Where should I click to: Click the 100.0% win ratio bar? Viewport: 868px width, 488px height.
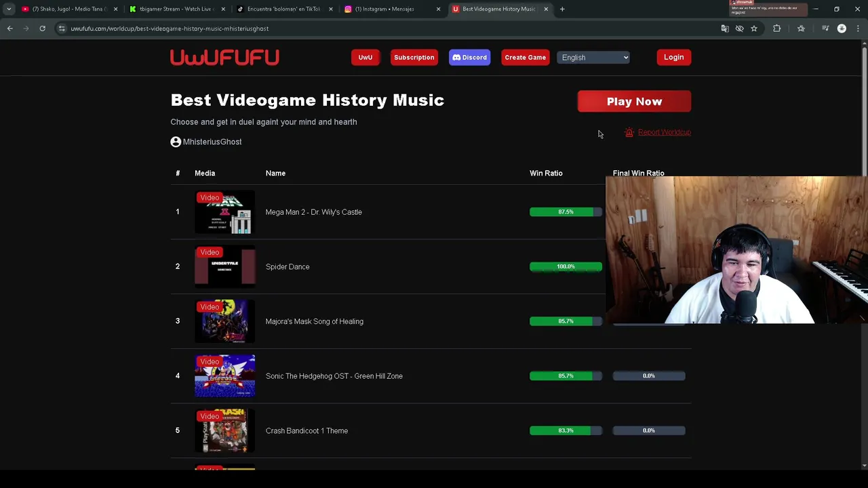(x=566, y=266)
